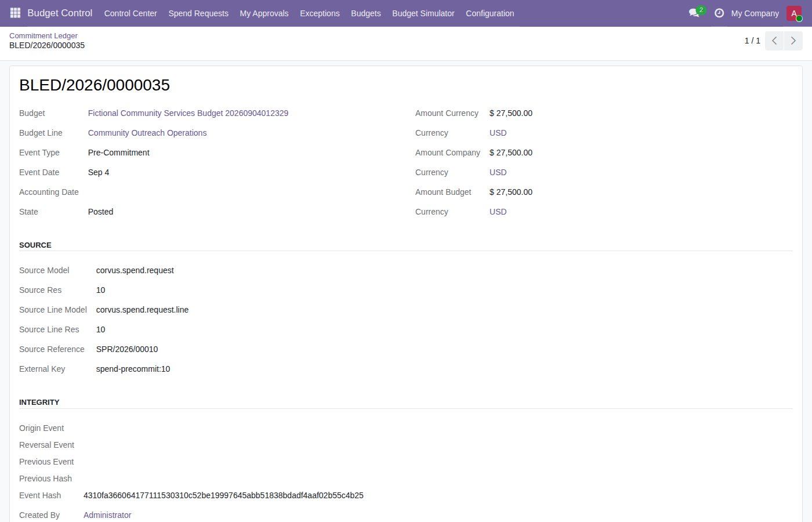Image resolution: width=812 pixels, height=522 pixels.
Task: Click Source Reference SPR/2026/00010
Action: click(x=127, y=349)
